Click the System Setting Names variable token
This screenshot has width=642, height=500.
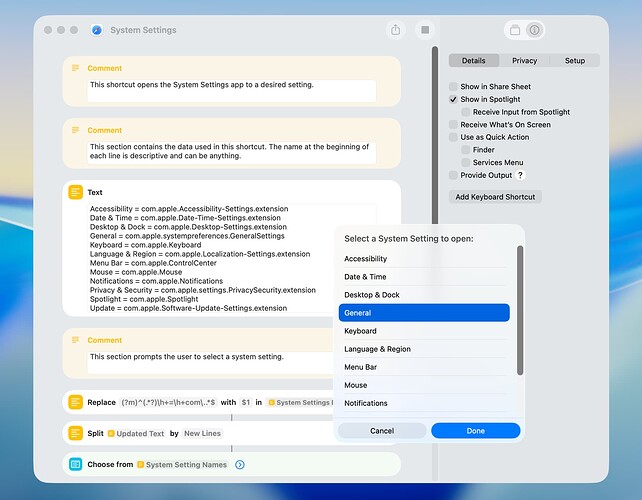(x=182, y=464)
